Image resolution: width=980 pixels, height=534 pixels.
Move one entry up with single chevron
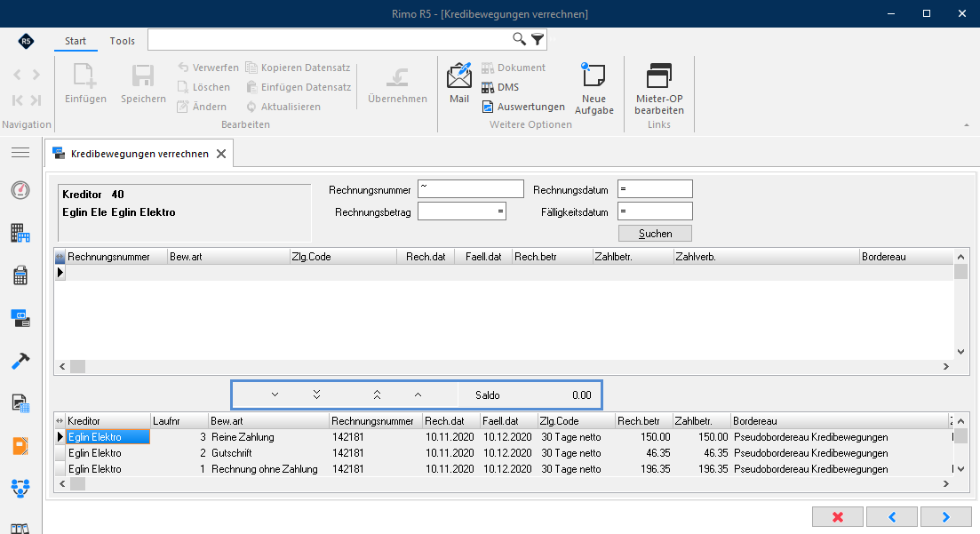click(x=418, y=395)
